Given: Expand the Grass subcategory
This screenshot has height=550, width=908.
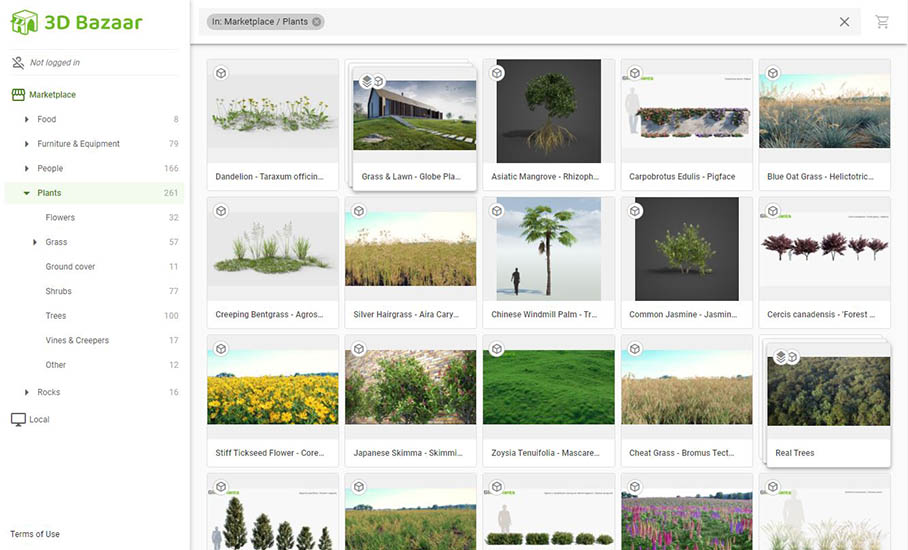Looking at the screenshot, I should click(35, 242).
